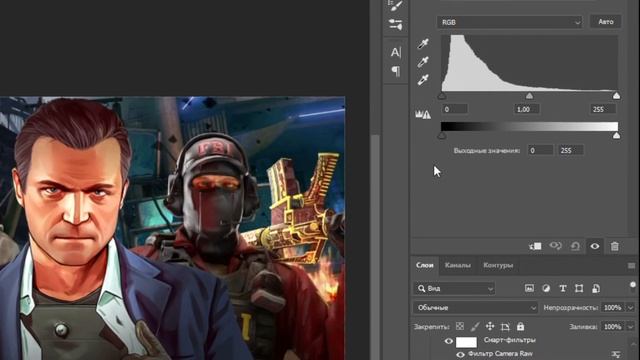640x360 pixels.
Task: Click the output levels field showing 0
Action: click(540, 150)
